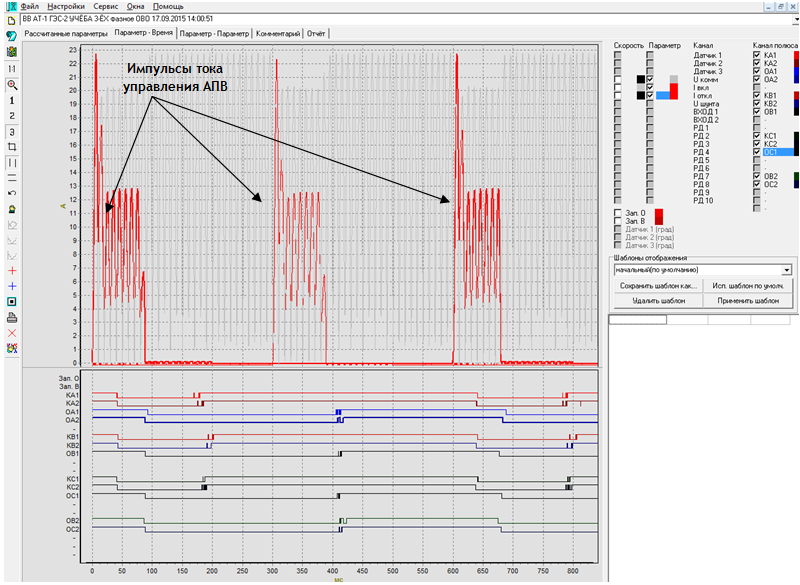This screenshot has height=585, width=800.
Task: Click the red plus marker icon
Action: coord(11,271)
